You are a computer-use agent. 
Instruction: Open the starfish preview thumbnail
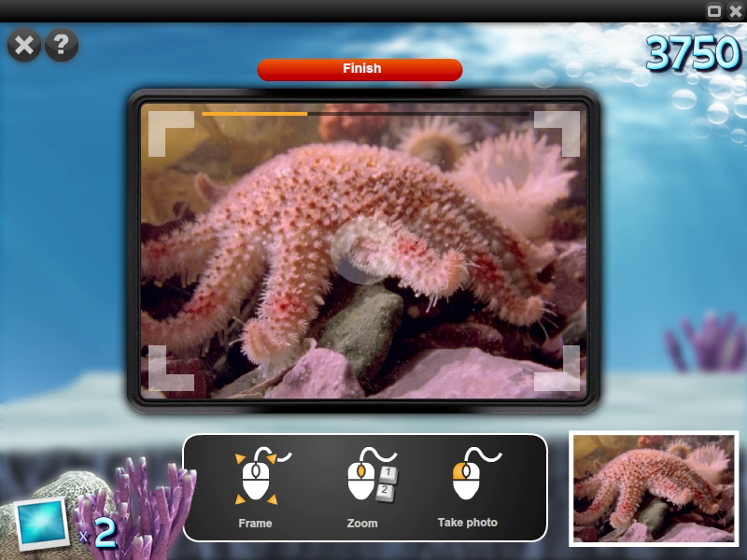click(x=653, y=488)
